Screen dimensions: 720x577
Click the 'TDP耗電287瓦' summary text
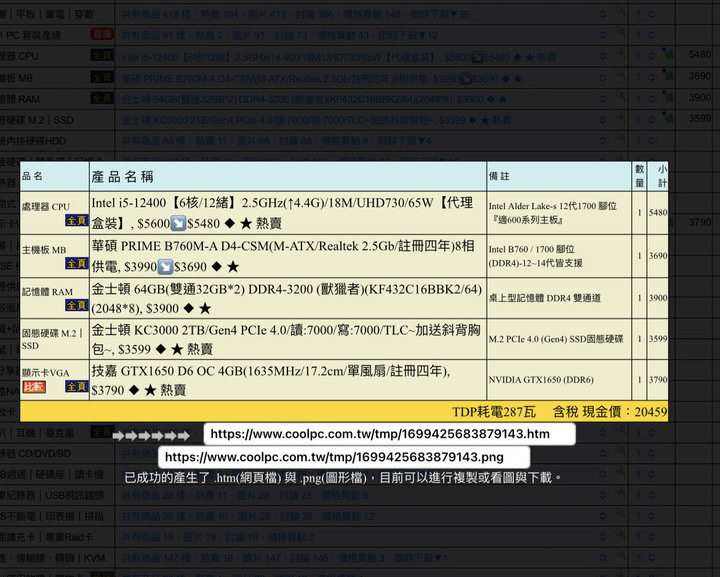(494, 412)
